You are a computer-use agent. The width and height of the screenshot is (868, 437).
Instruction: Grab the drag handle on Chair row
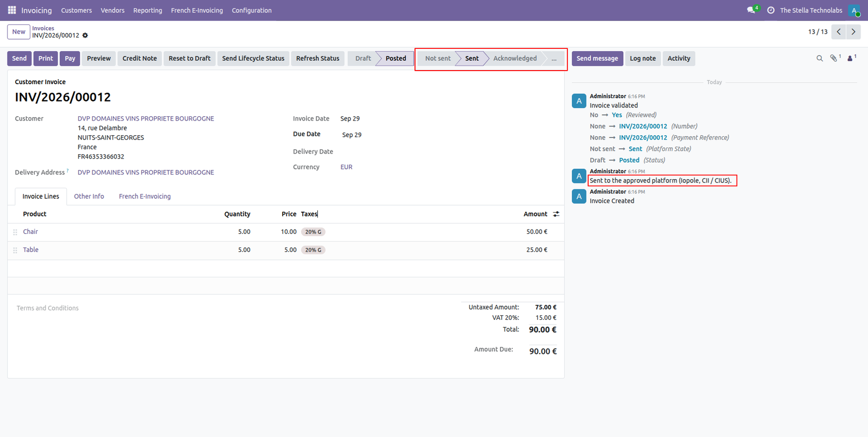click(x=15, y=232)
